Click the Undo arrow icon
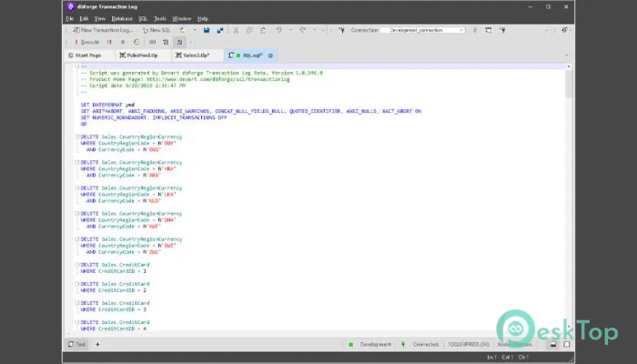The width and height of the screenshot is (637, 364). pos(279,30)
